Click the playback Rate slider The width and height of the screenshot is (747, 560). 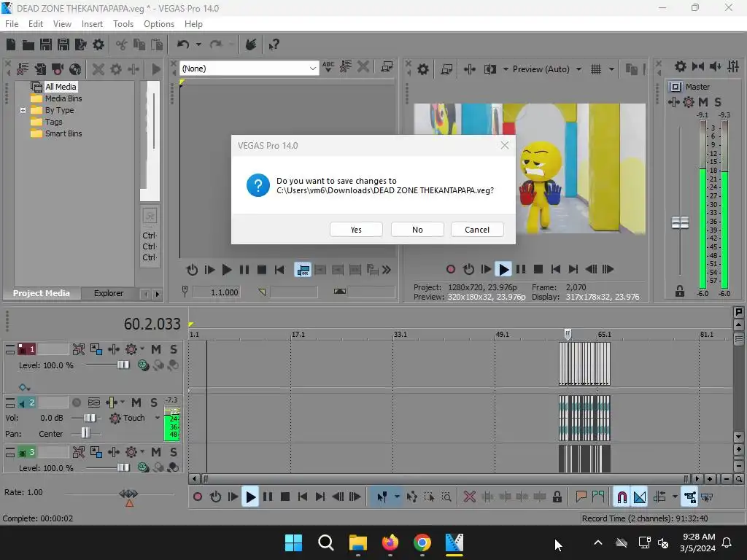click(128, 494)
